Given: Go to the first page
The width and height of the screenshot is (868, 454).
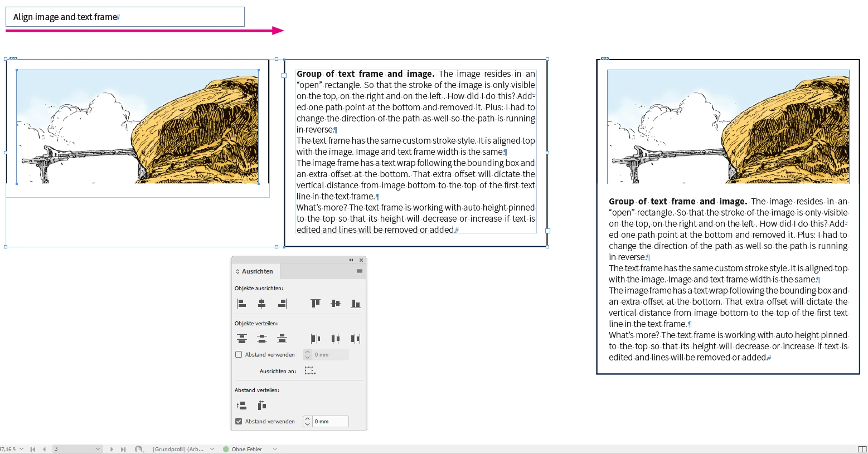Looking at the screenshot, I should coord(33,449).
